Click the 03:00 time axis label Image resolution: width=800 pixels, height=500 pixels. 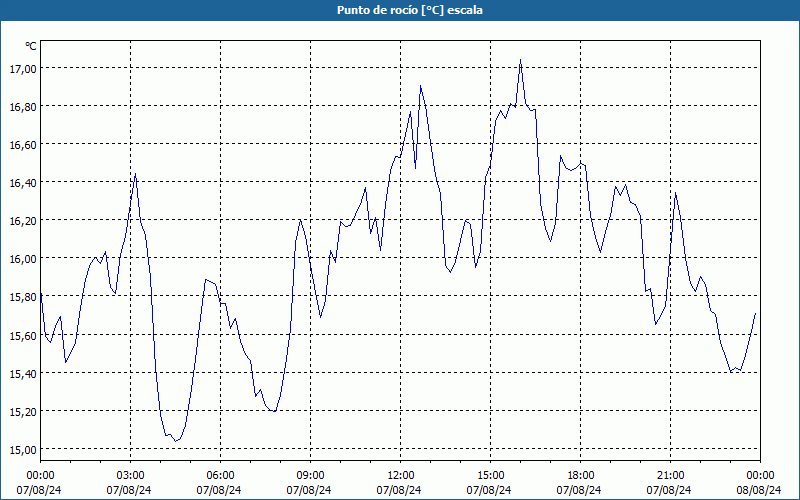pos(131,476)
